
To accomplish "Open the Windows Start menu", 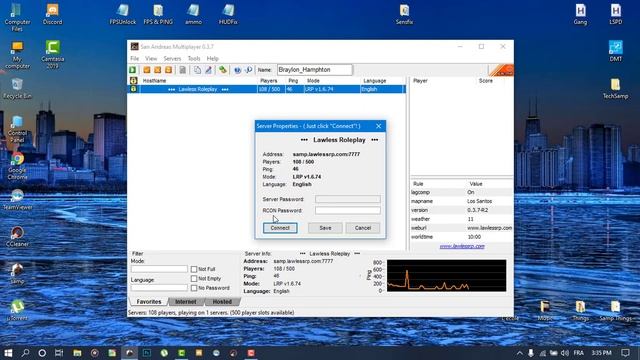I will [x=8, y=353].
